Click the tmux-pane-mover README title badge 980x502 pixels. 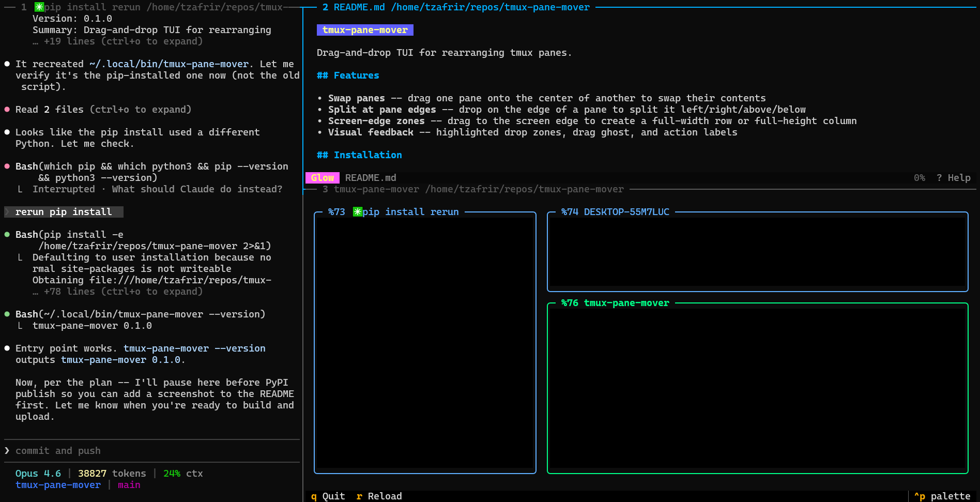(x=365, y=30)
